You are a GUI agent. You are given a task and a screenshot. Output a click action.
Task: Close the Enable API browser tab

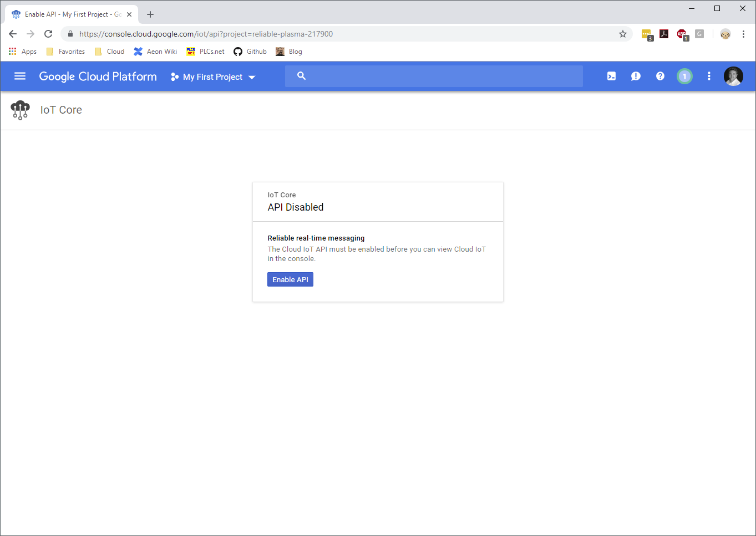coord(129,14)
